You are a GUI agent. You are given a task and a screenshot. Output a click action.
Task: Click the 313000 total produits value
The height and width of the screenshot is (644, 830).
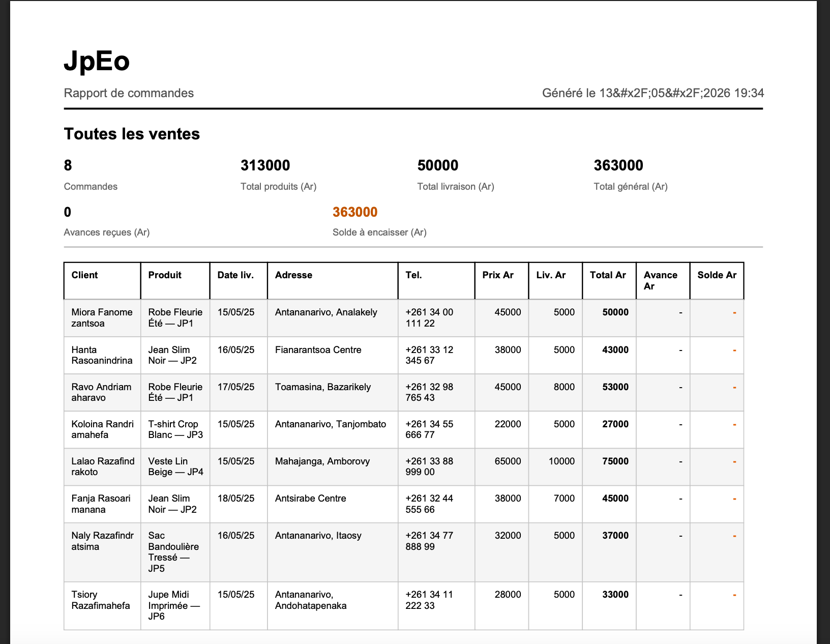coord(265,165)
